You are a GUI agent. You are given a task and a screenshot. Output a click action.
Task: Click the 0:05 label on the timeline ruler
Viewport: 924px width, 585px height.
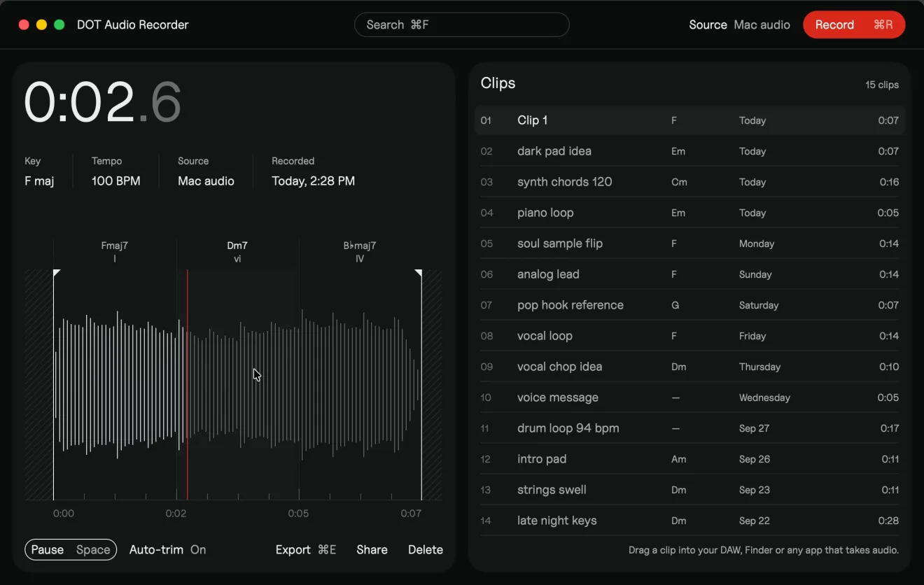[x=298, y=514]
